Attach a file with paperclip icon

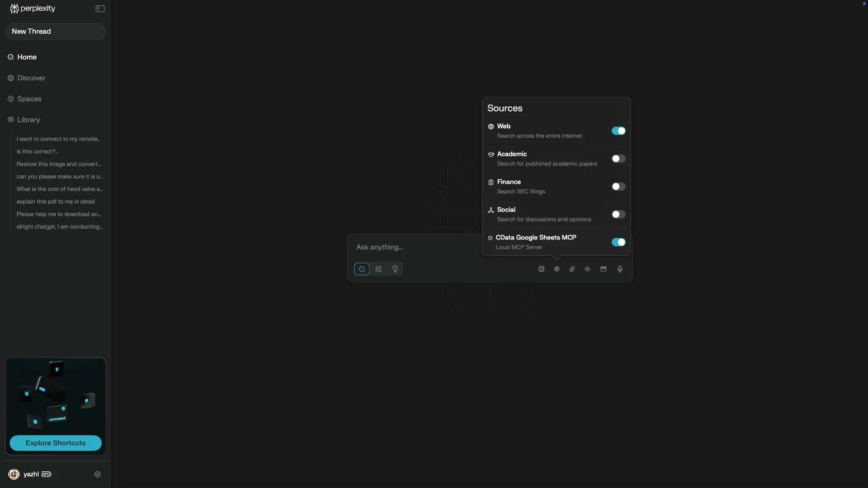point(572,269)
